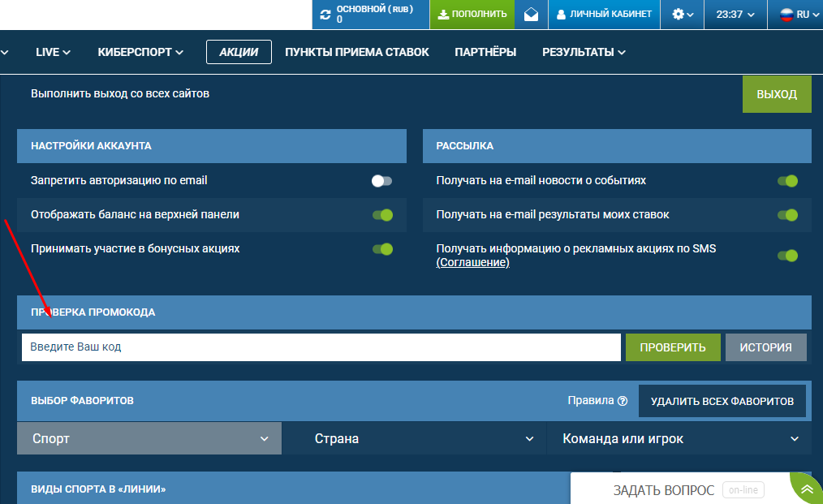
Task: Open Личный кабинет user profile
Action: (604, 15)
